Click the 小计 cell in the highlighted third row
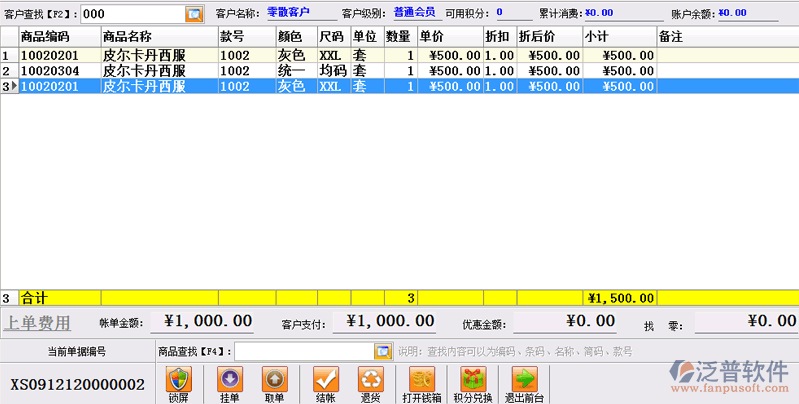 [620, 87]
